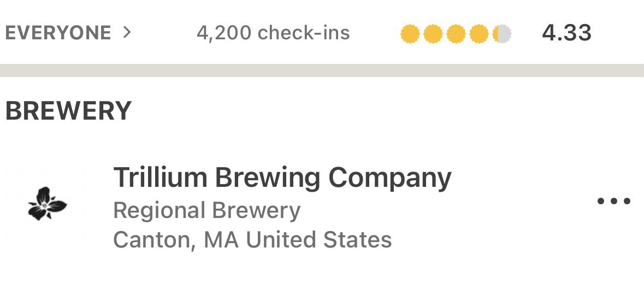Tap the Canton, MA location text
The image size is (644, 295).
pyautogui.click(x=175, y=240)
